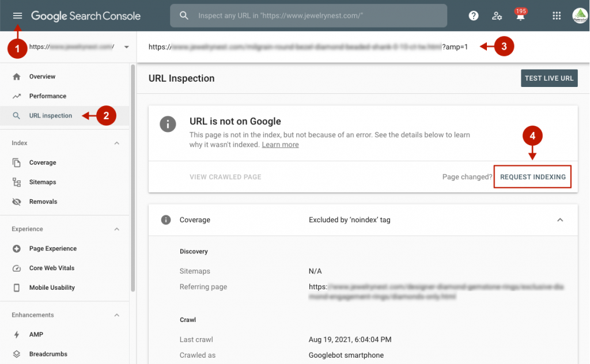Screen dimensions: 590x364
Task: Collapse the Index section in sidebar
Action: 117,143
